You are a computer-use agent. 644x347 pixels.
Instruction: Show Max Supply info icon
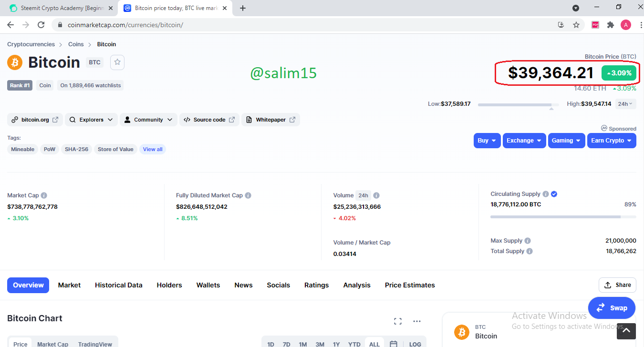click(528, 241)
